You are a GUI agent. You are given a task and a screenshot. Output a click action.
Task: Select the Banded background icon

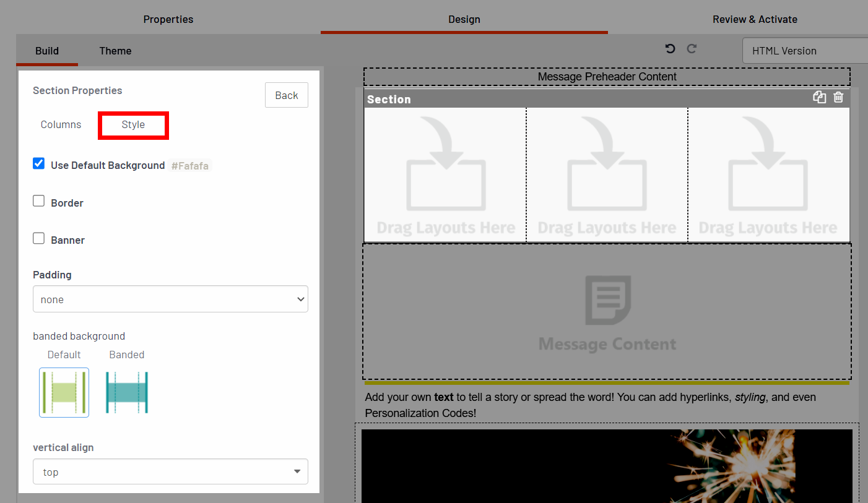[127, 392]
